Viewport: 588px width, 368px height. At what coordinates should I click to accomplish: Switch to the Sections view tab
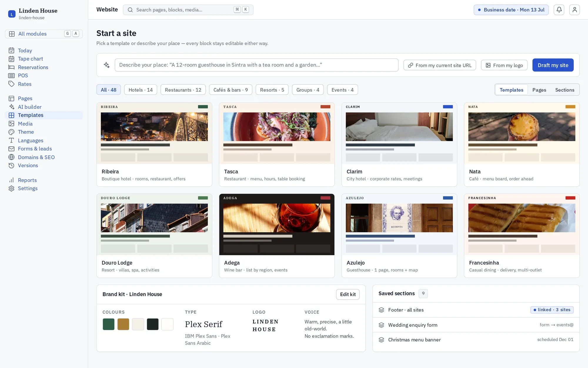point(564,90)
